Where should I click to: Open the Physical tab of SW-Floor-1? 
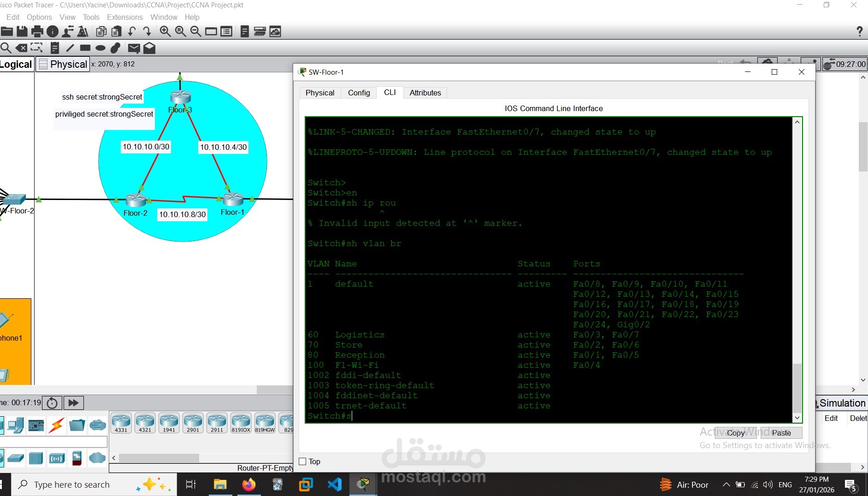tap(320, 93)
